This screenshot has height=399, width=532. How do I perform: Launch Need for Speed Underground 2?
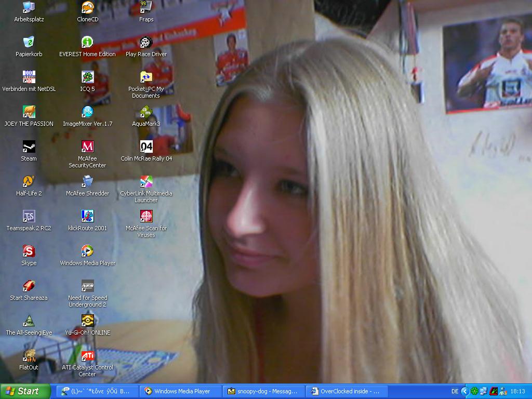point(87,286)
